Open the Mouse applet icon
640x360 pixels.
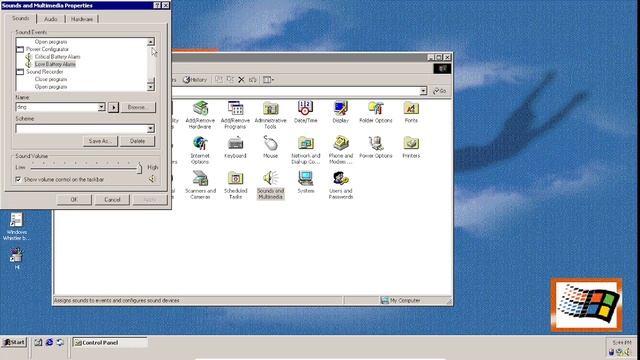(270, 147)
